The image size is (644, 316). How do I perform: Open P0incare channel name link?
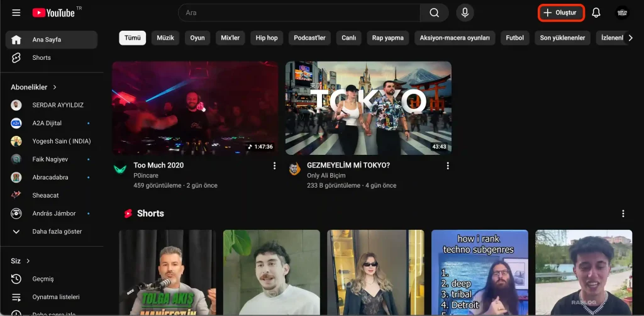click(x=146, y=176)
